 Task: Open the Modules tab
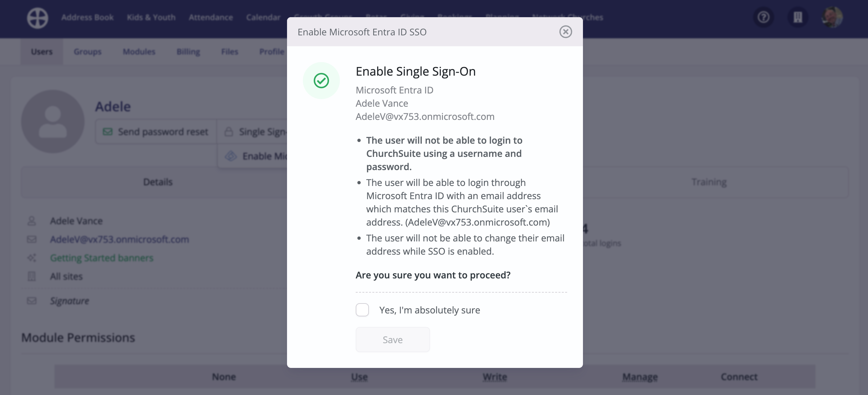coord(139,52)
